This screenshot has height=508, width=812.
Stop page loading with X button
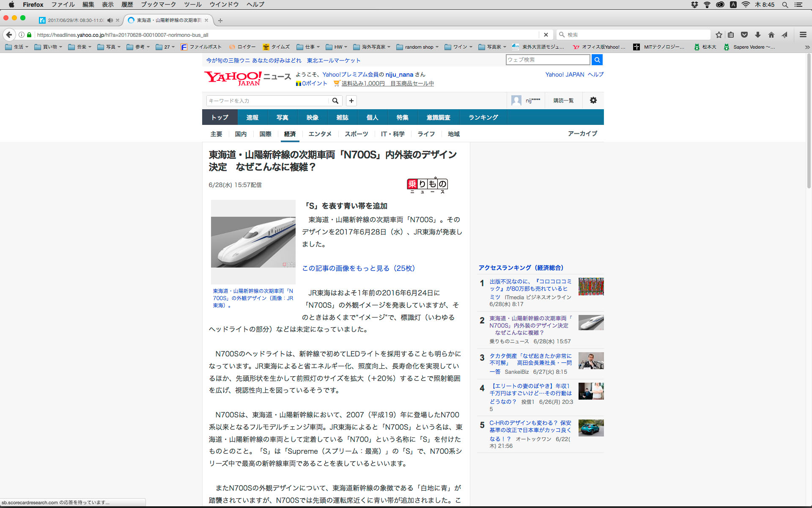546,35
